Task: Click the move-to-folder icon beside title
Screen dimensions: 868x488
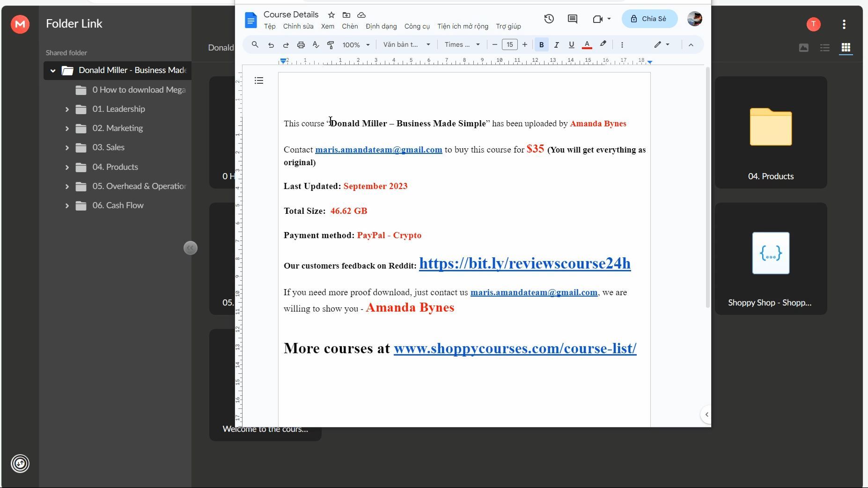Action: 346,15
